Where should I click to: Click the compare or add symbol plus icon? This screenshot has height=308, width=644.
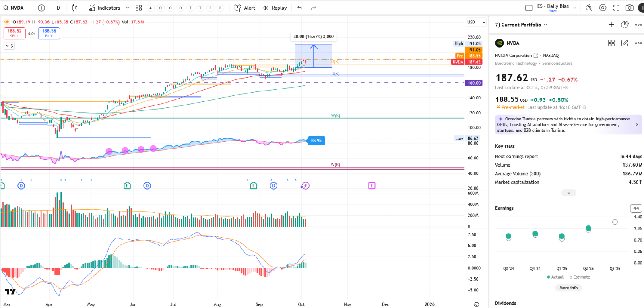41,8
